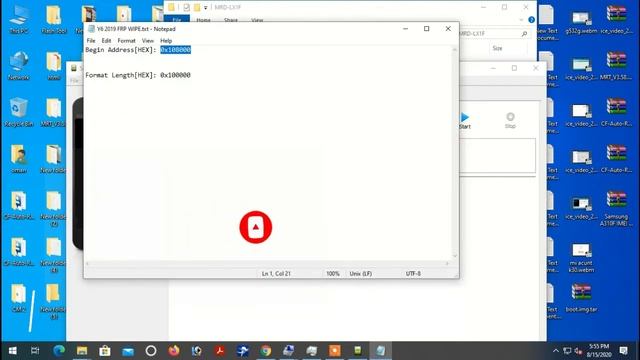Open the volume control in the system tray
Image resolution: width=640 pixels, height=360 pixels.
tap(578, 351)
